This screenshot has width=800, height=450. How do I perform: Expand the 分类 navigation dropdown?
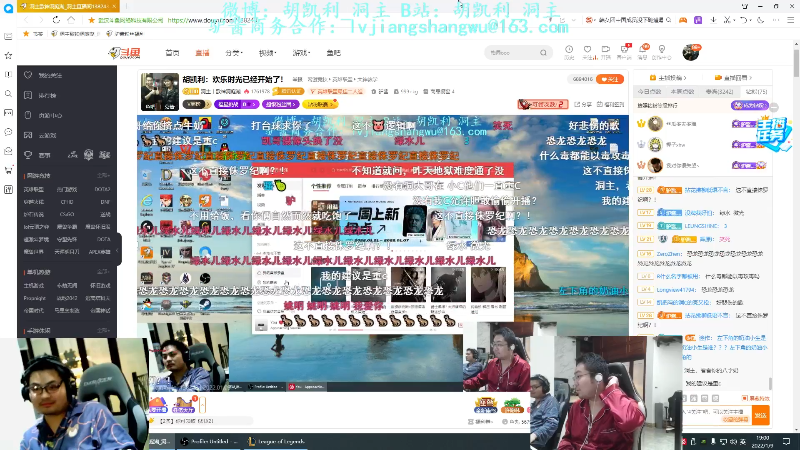(234, 53)
